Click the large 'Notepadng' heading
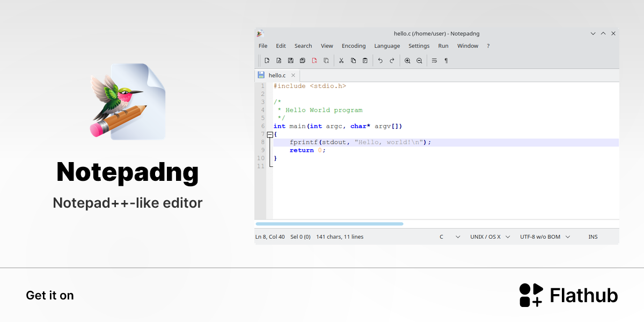644x322 pixels. point(128,172)
